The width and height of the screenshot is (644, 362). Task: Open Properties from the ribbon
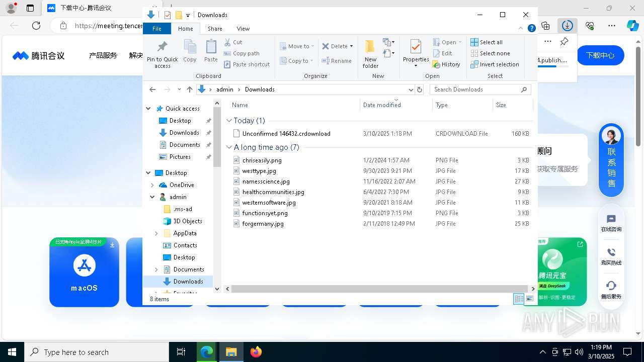pos(416,54)
